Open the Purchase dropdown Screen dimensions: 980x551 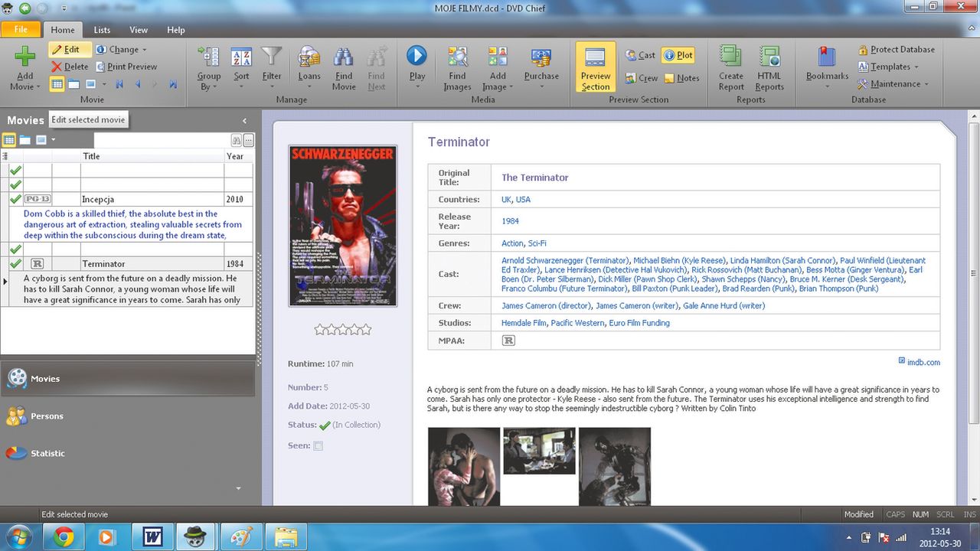coord(541,68)
